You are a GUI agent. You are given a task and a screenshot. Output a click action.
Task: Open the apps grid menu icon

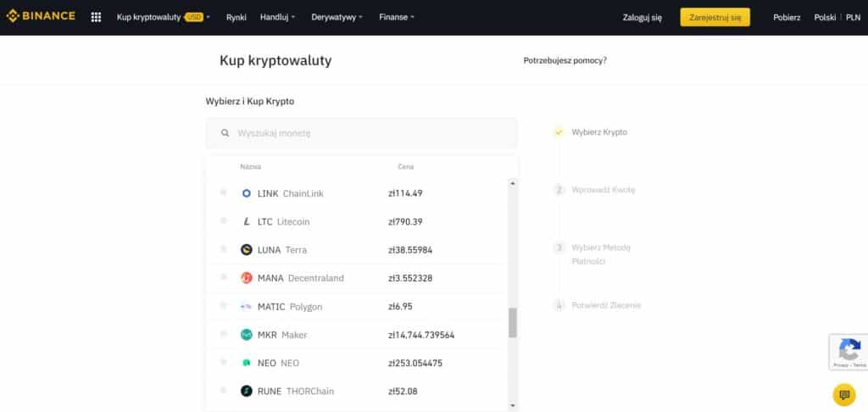[96, 17]
